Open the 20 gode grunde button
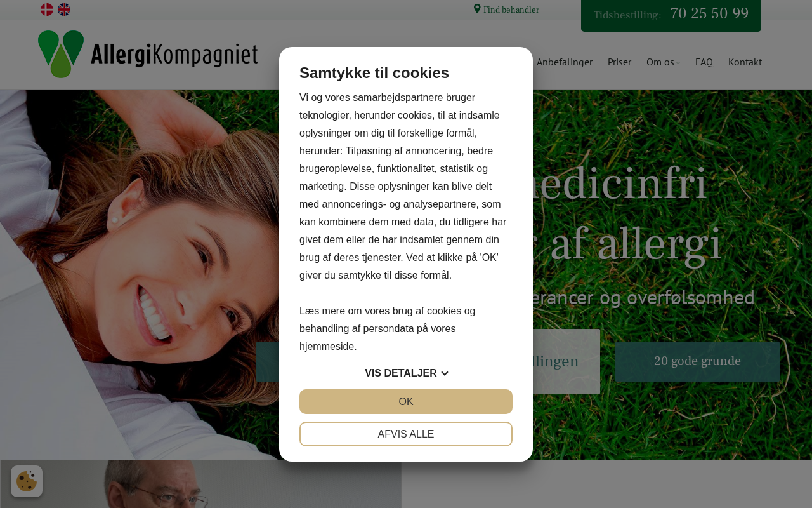Image resolution: width=812 pixels, height=508 pixels. pyautogui.click(x=697, y=361)
